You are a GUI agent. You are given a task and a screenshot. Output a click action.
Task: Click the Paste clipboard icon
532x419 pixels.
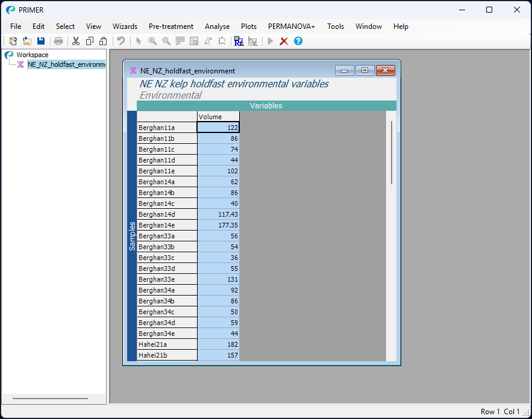click(103, 41)
